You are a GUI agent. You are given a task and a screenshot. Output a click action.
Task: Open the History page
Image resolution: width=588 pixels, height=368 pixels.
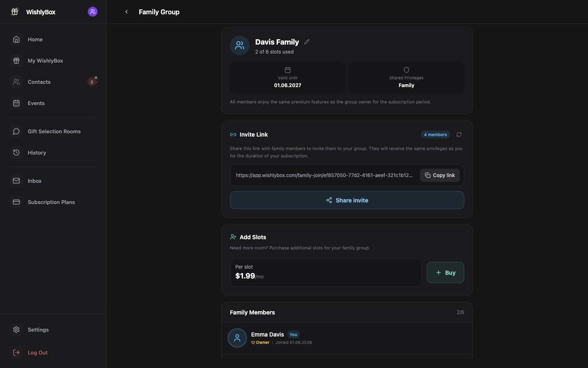click(53, 153)
